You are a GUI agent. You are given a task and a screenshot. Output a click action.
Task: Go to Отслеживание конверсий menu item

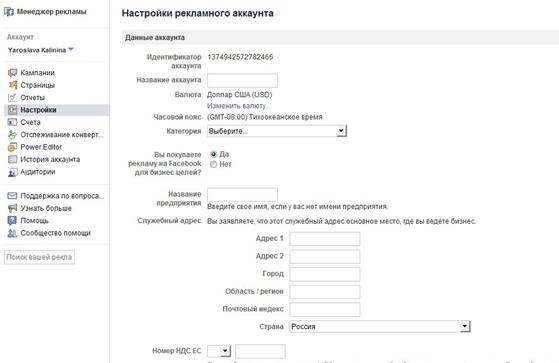(x=62, y=135)
